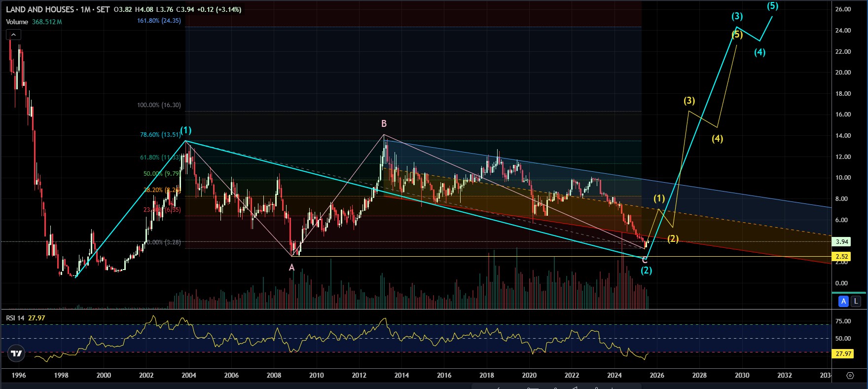This screenshot has height=389, width=868.
Task: Click the yellow 2.52 price line label
Action: [x=842, y=256]
